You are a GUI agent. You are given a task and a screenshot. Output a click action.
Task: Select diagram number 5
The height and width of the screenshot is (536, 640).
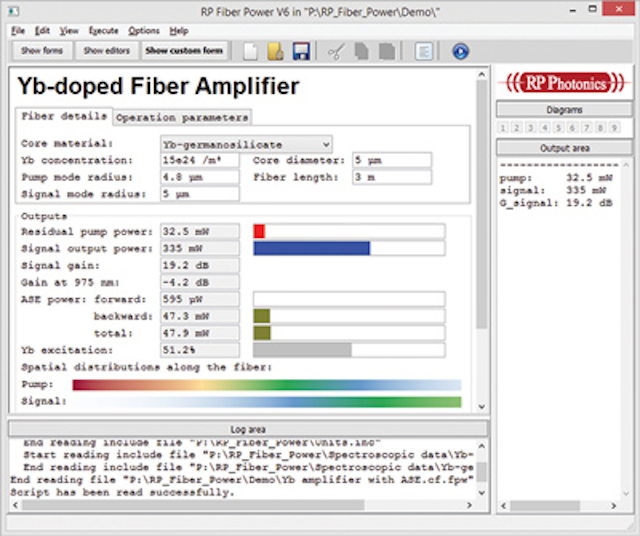click(558, 128)
